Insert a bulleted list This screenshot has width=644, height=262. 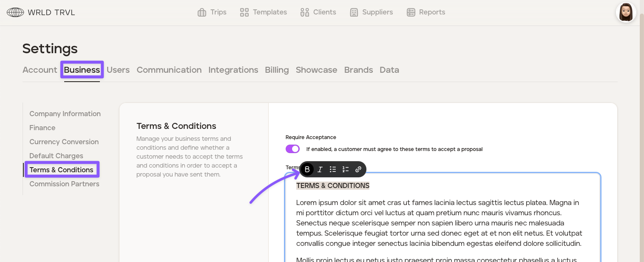(333, 169)
